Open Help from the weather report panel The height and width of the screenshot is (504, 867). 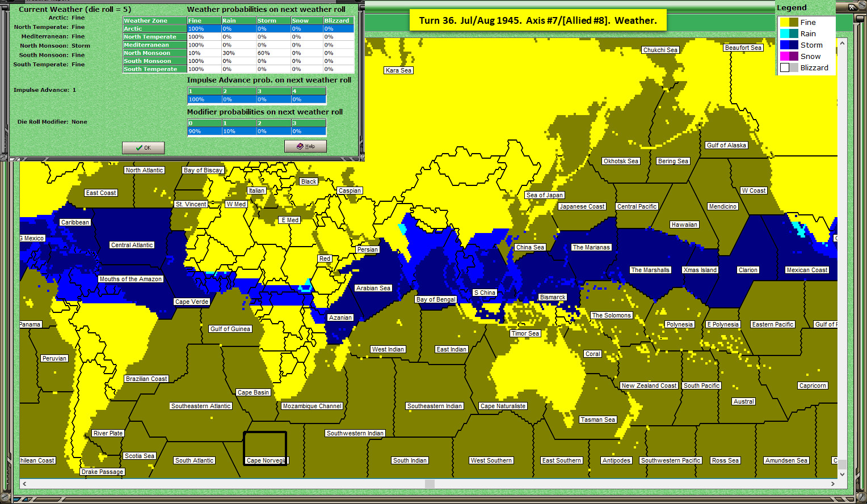305,146
